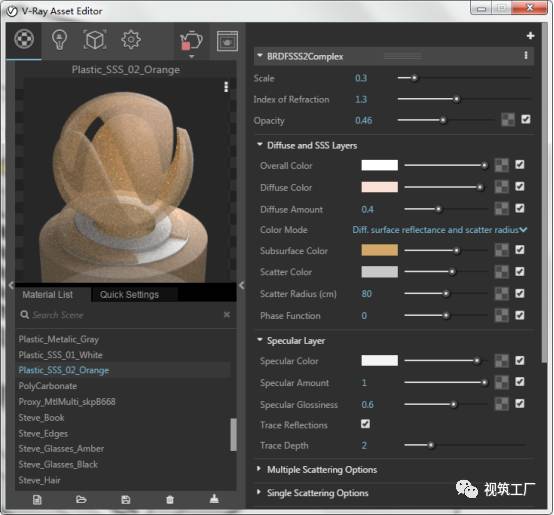
Task: Click the import material folder icon
Action: coord(81,500)
